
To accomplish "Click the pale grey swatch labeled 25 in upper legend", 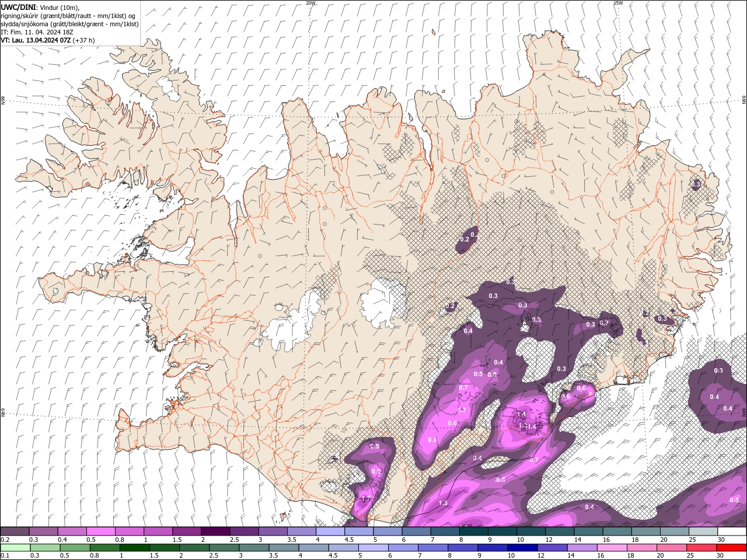I will pyautogui.click(x=703, y=531).
